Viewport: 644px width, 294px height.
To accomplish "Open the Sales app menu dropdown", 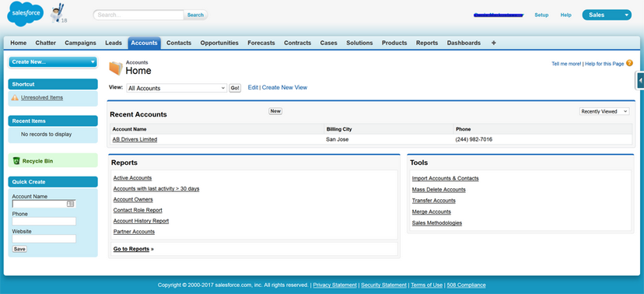I will tap(607, 15).
